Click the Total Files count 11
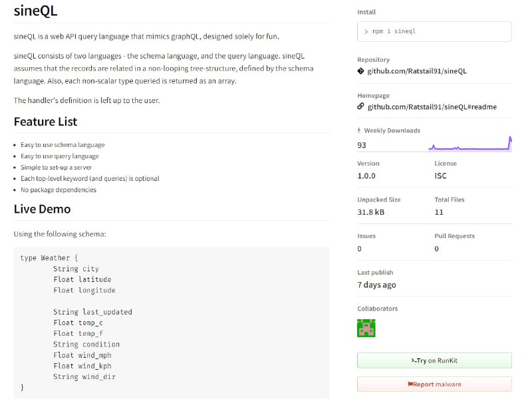 point(439,212)
